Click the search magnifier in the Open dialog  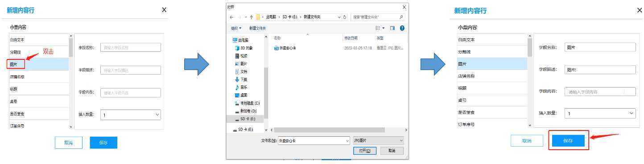click(401, 17)
